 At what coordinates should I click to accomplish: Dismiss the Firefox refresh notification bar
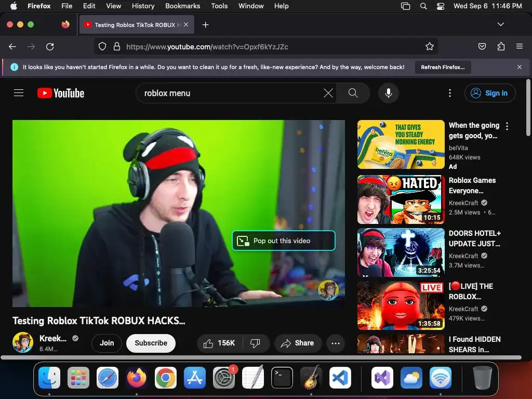tap(520, 67)
